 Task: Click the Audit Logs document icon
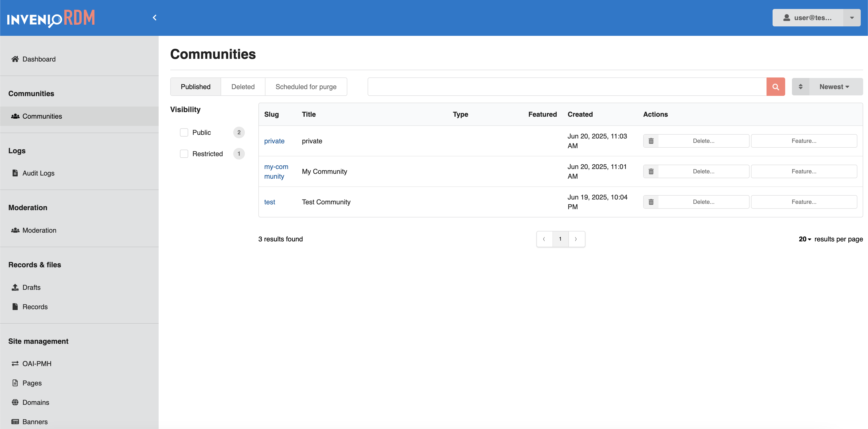[x=15, y=173]
